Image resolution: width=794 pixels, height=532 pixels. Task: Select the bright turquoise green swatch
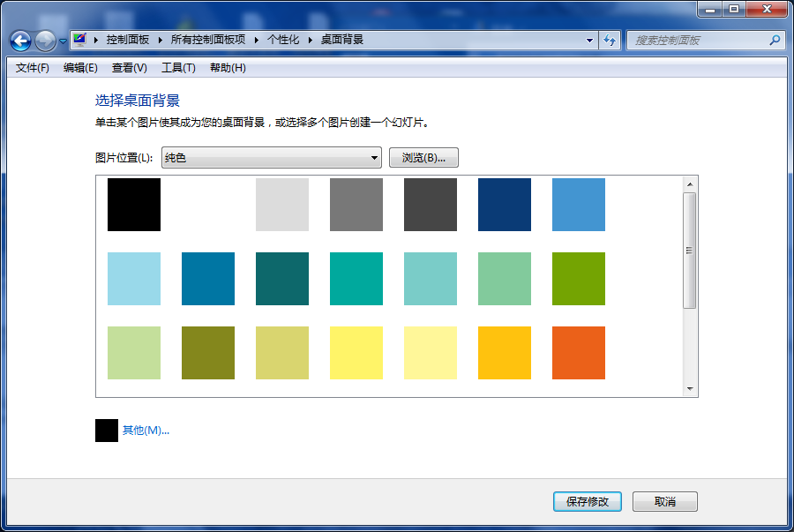coord(356,279)
